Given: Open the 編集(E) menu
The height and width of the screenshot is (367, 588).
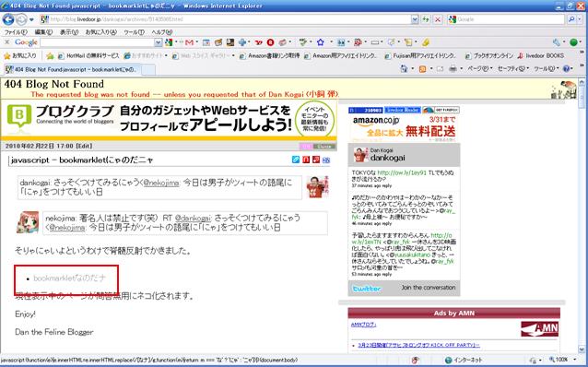Looking at the screenshot, I should coord(43,32).
